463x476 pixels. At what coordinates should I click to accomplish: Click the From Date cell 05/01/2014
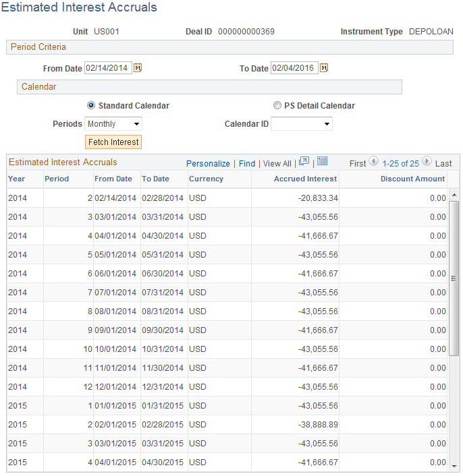115,254
